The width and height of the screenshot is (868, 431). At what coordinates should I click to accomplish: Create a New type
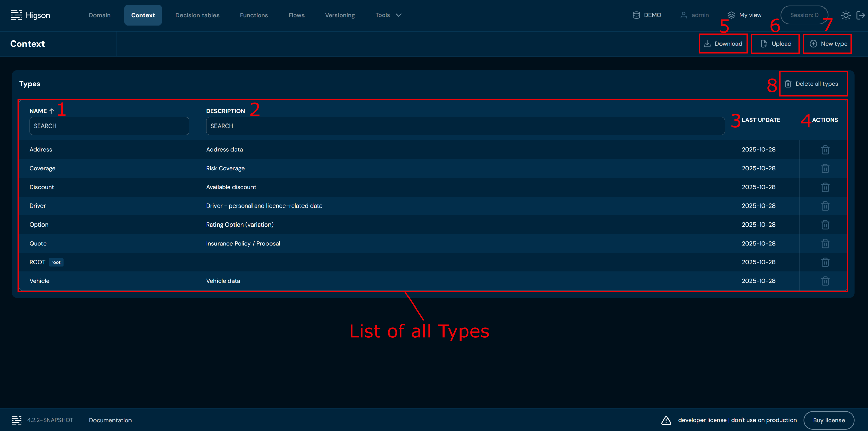(x=828, y=44)
